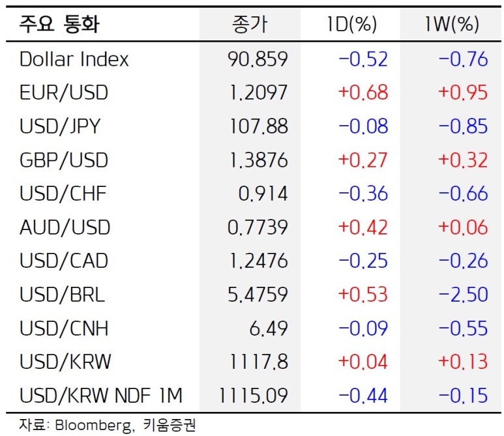The height and width of the screenshot is (436, 504).
Task: Click the USD/CAD row label
Action: point(65,261)
